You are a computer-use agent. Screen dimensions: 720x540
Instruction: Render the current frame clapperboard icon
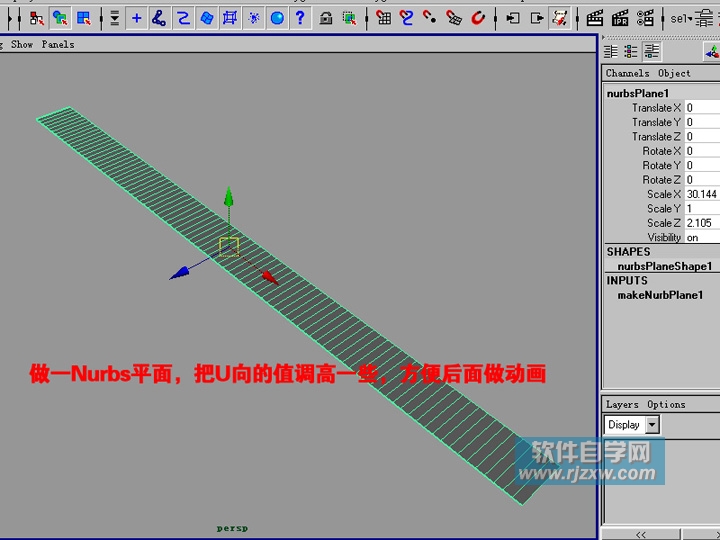[595, 18]
